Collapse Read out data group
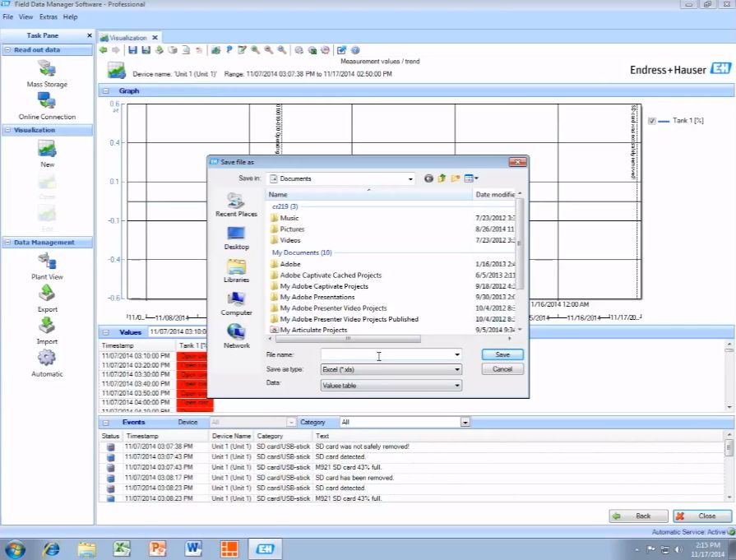 (7, 49)
